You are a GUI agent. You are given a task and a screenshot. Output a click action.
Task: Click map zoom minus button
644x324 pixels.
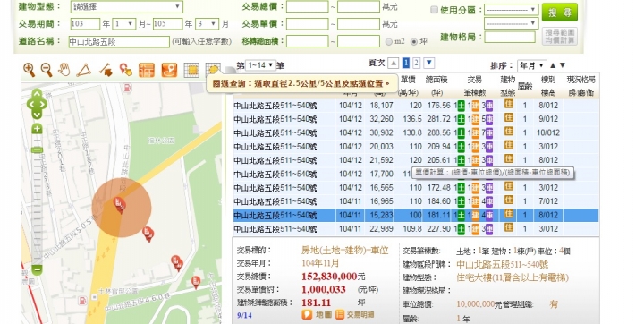point(37,269)
